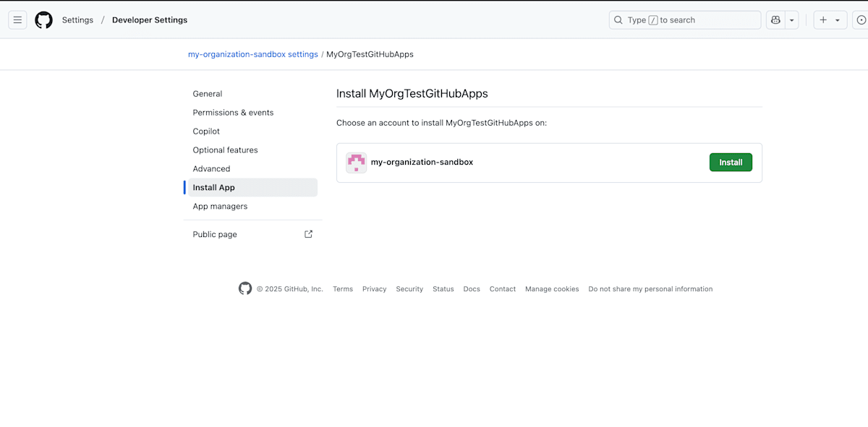This screenshot has height=427, width=868.
Task: Open the Contact footer link
Action: (x=503, y=289)
